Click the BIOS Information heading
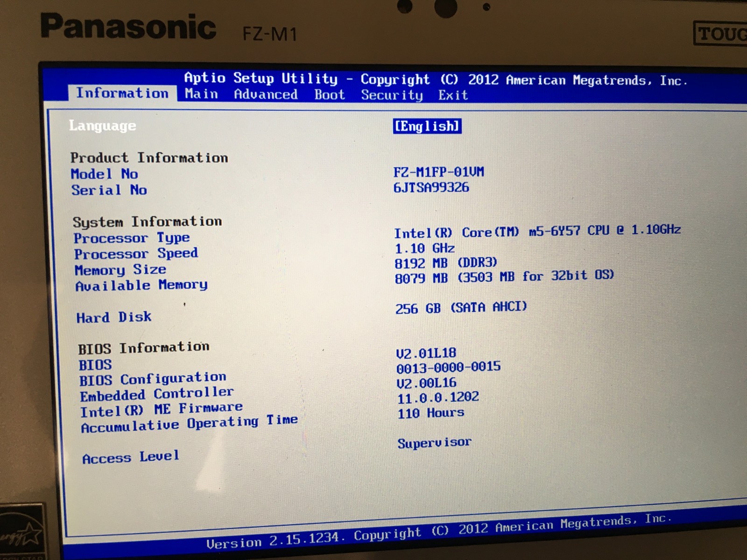Screen dimensions: 747x560 [x=144, y=348]
